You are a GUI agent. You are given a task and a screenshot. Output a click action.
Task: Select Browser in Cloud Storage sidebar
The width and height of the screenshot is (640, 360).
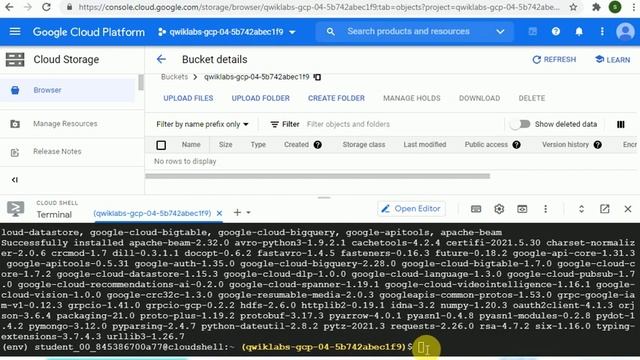(67, 90)
